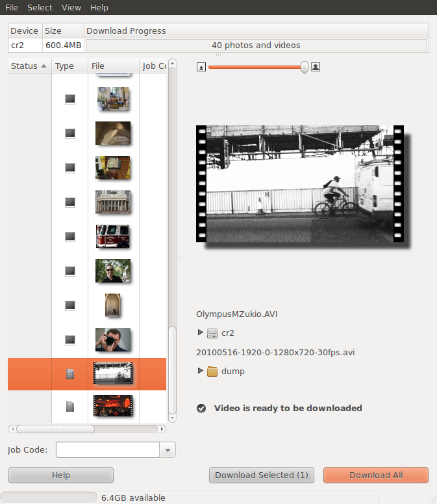This screenshot has height=504, width=437.
Task: Click the checkmark icon beside video ready status
Action: [x=201, y=409]
